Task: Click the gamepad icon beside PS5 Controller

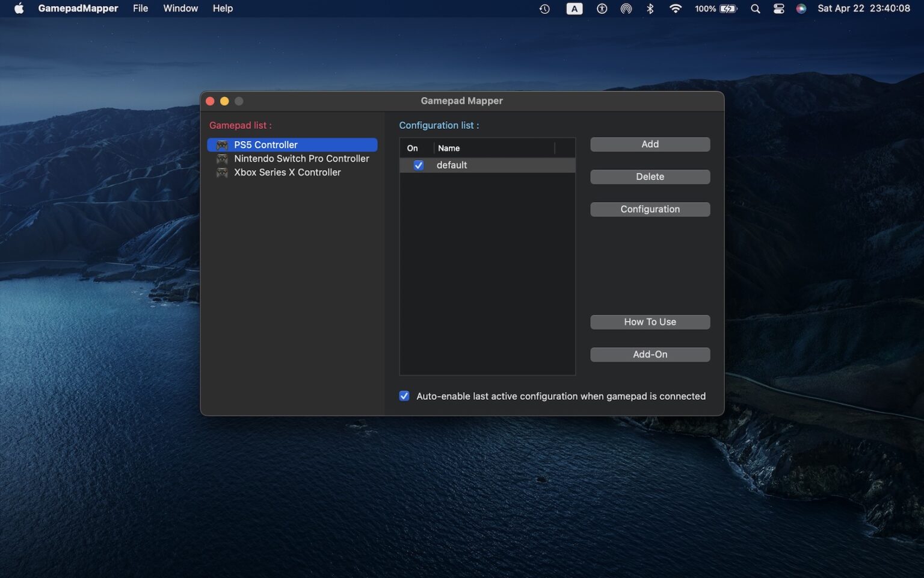Action: click(222, 144)
